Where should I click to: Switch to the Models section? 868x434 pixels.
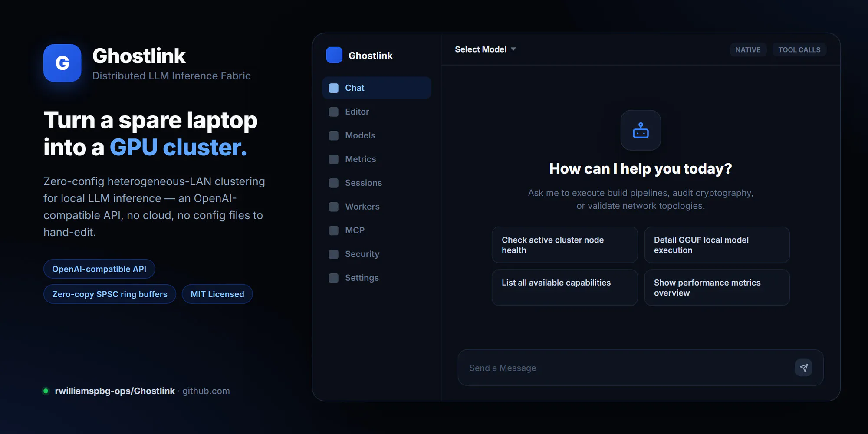tap(377, 135)
